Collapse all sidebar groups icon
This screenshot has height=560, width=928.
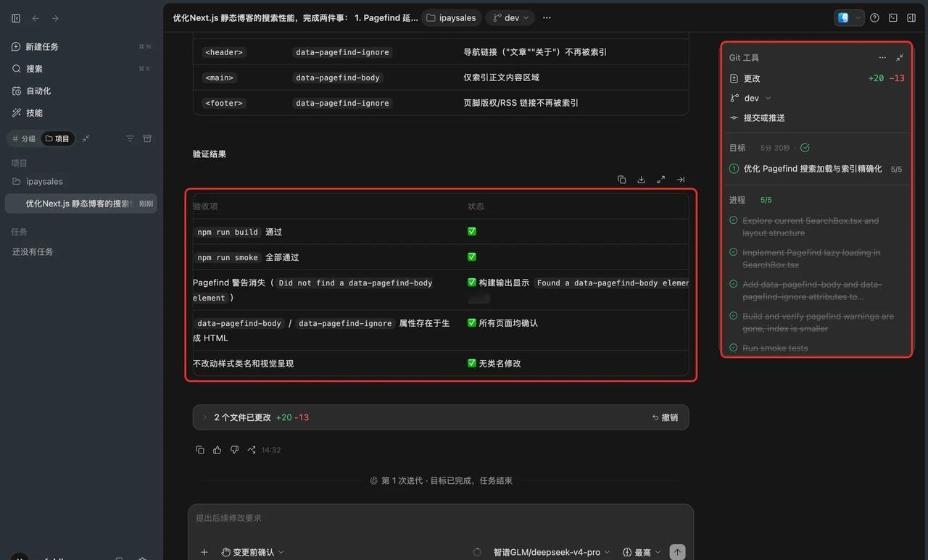[x=86, y=138]
